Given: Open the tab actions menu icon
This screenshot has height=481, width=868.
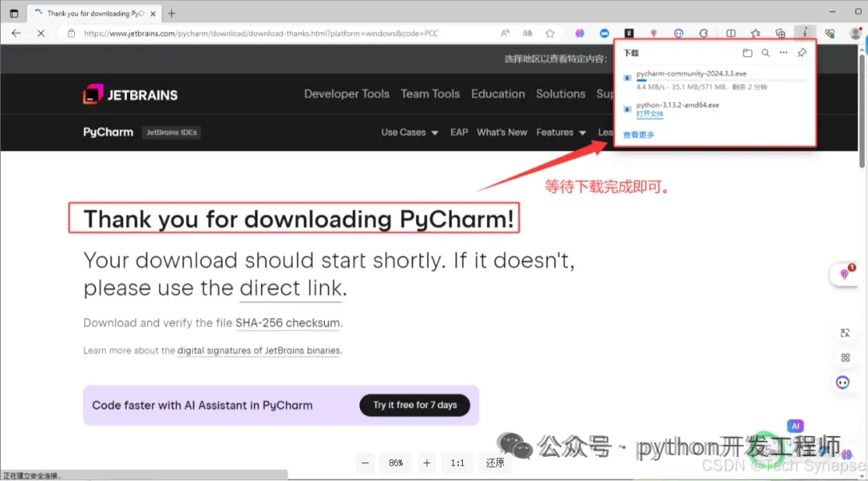Looking at the screenshot, I should tap(14, 14).
